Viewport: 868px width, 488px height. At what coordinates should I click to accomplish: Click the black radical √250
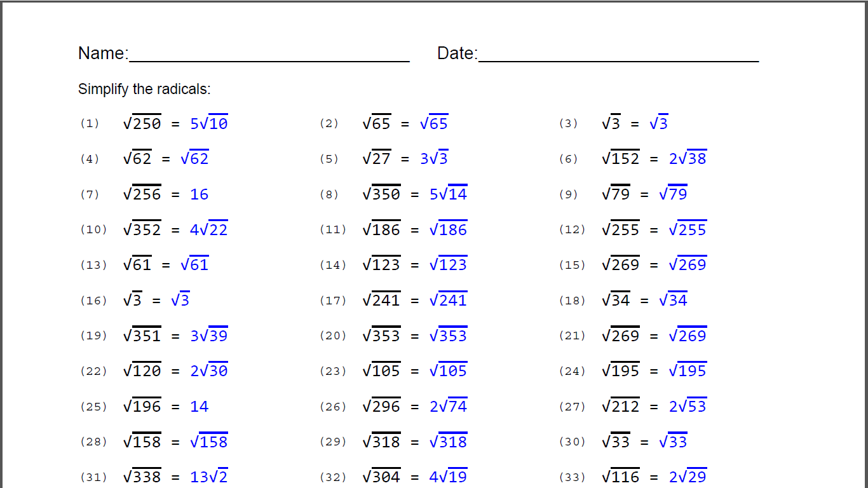(142, 123)
